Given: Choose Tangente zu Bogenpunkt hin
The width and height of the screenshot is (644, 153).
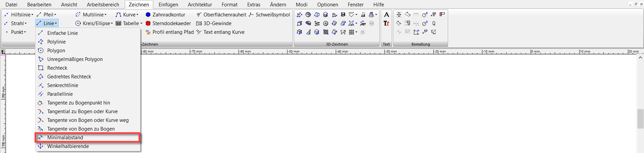Looking at the screenshot, I should point(88,103).
